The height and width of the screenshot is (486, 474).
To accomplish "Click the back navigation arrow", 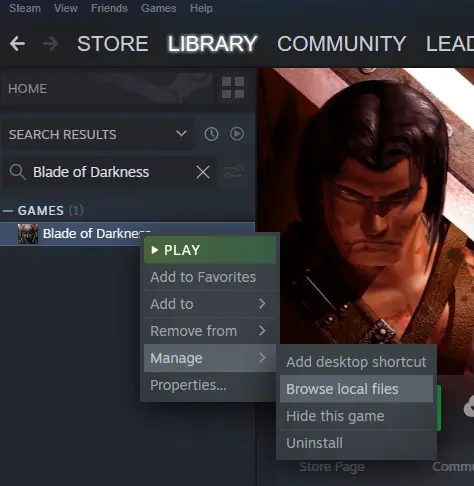I will pyautogui.click(x=17, y=44).
